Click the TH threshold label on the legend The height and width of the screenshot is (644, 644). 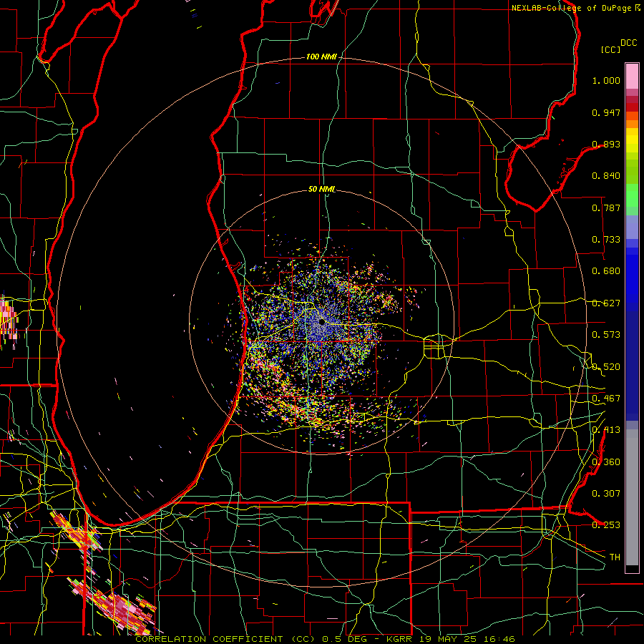coord(615,557)
